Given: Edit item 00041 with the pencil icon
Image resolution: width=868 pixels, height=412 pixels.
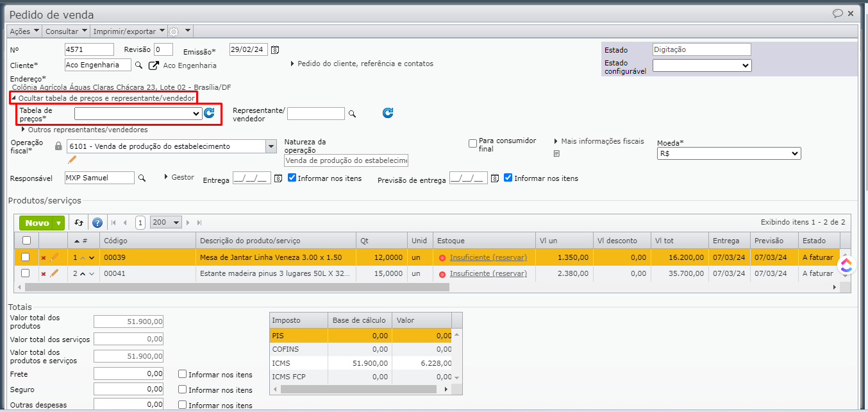Looking at the screenshot, I should coord(54,273).
